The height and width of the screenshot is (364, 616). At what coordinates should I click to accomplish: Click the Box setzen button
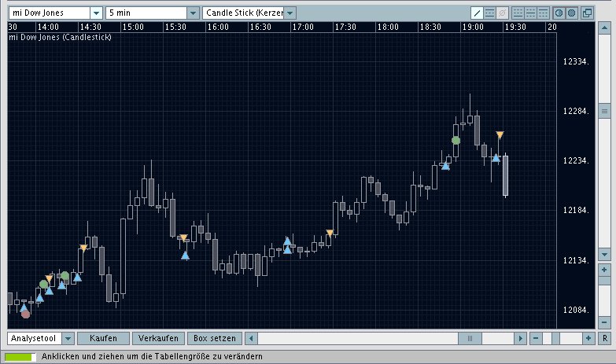coord(215,338)
